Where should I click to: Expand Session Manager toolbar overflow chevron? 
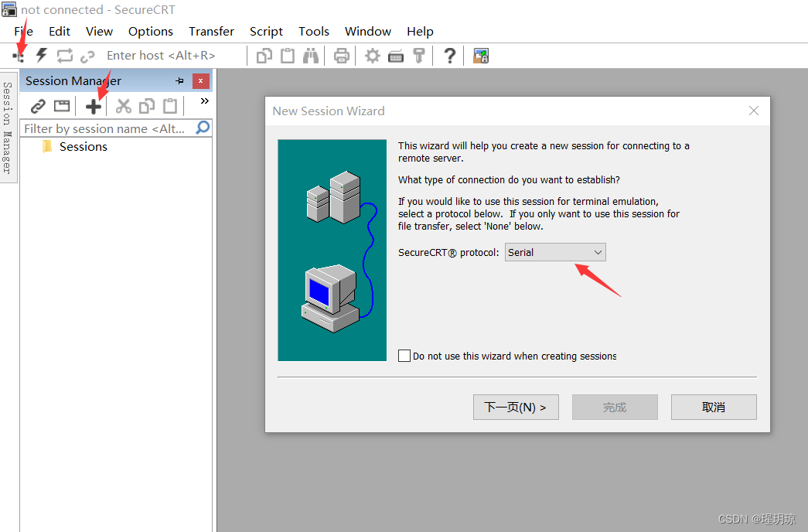coord(205,101)
